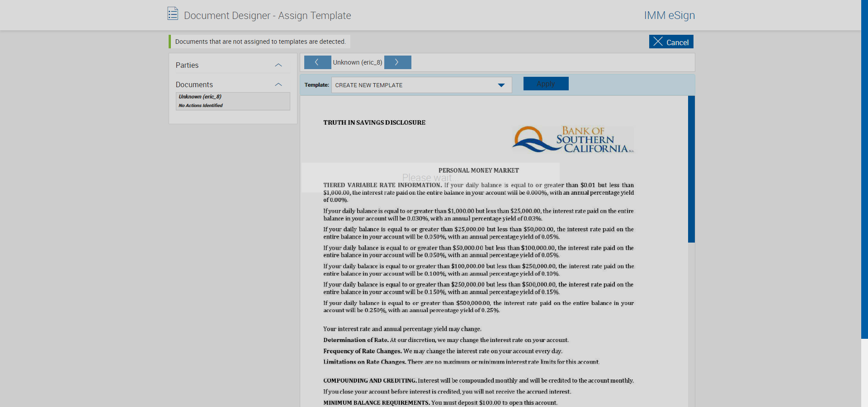Click the 'COMPOUNDING AND CREDITING.' text
The image size is (868, 407).
370,381
